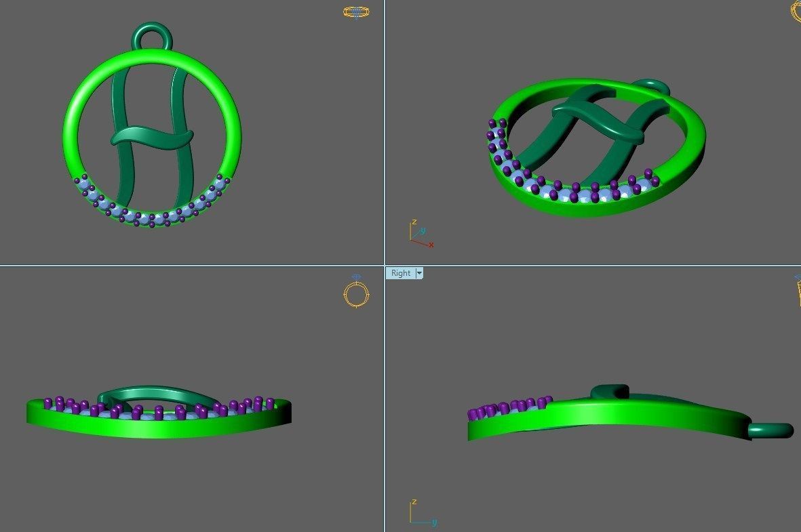801x532 pixels.
Task: Click the orange front-view ring icon in the bottom-left viewport
Action: (356, 291)
